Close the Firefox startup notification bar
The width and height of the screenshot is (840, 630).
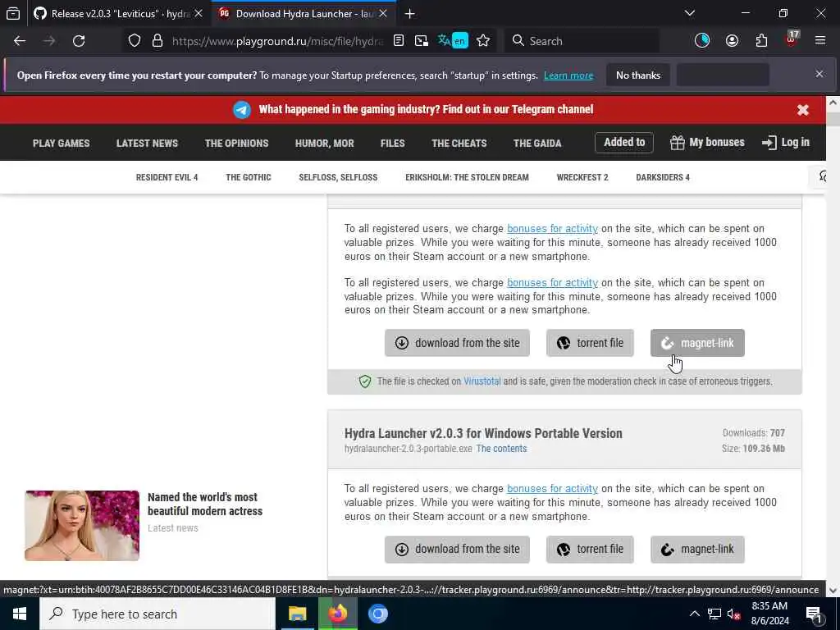click(x=819, y=74)
